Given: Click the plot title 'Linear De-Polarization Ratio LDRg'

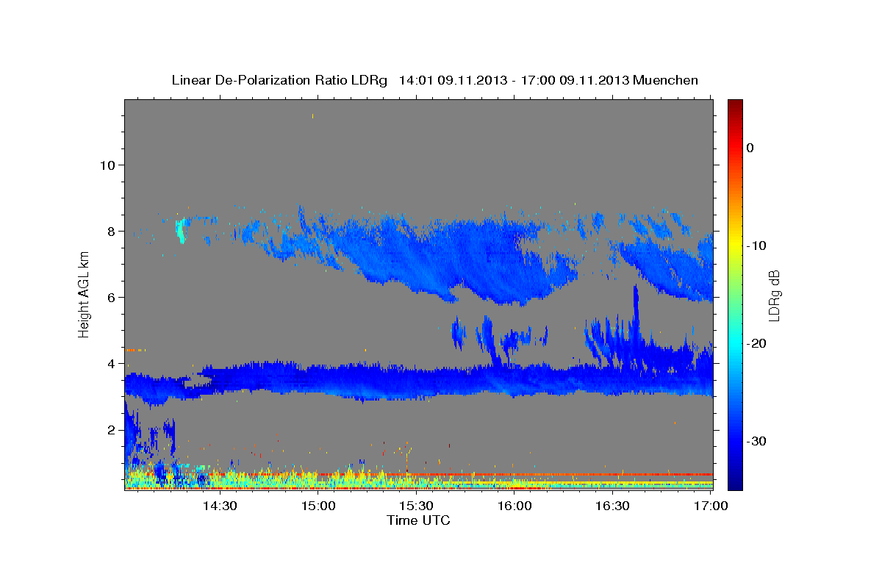Looking at the screenshot, I should tap(279, 80).
